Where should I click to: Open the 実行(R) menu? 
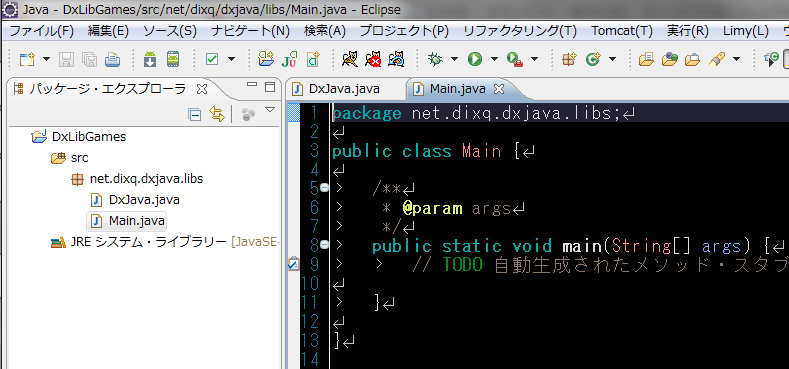[687, 31]
